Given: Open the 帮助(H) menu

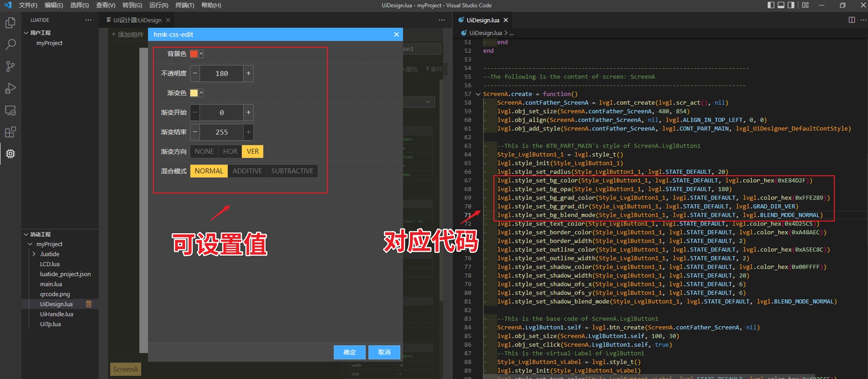Looking at the screenshot, I should coord(211,5).
